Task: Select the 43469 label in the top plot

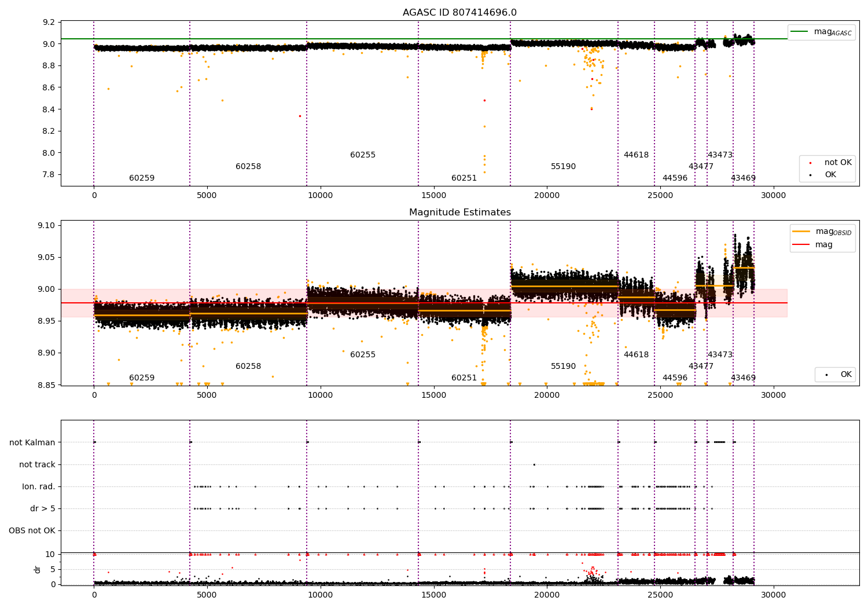Action: [x=743, y=178]
